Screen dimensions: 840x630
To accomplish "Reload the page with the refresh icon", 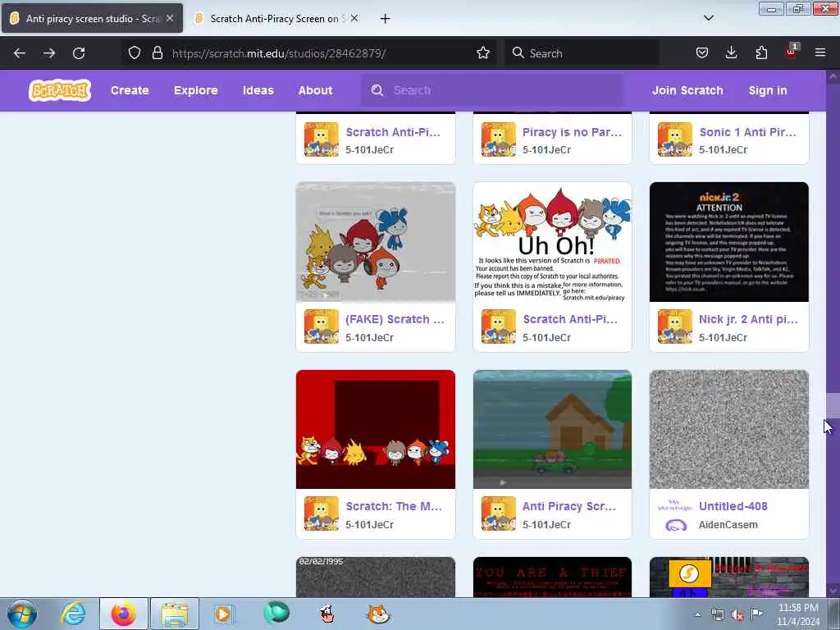I will click(79, 53).
